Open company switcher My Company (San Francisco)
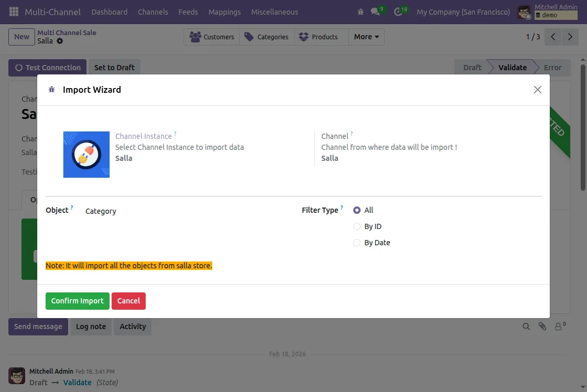 [x=463, y=12]
